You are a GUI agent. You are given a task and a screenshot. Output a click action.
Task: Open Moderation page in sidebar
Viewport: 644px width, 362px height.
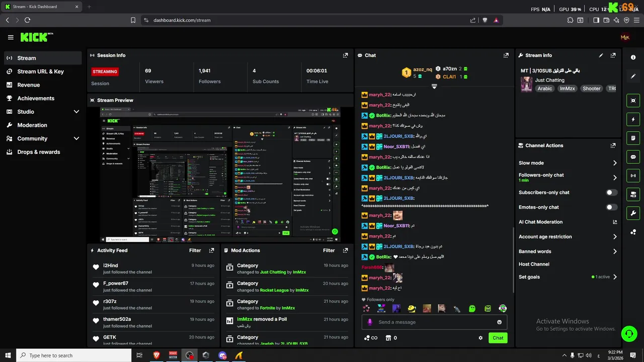[42, 125]
